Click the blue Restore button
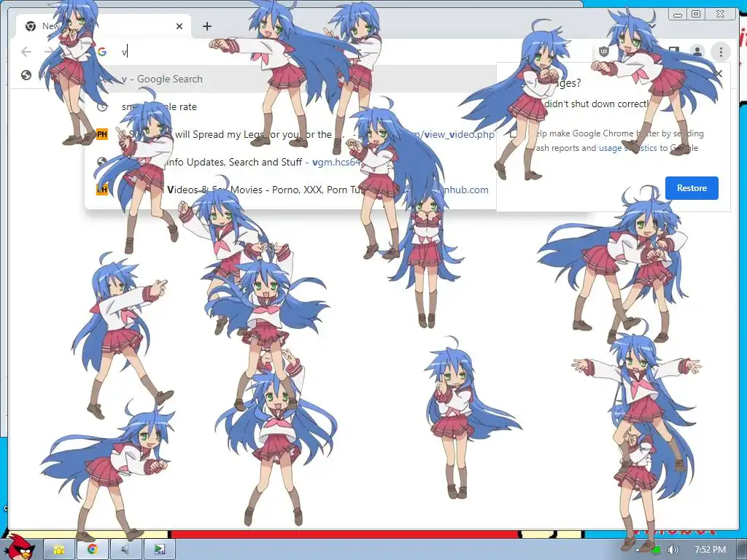Image resolution: width=747 pixels, height=560 pixels. click(692, 187)
